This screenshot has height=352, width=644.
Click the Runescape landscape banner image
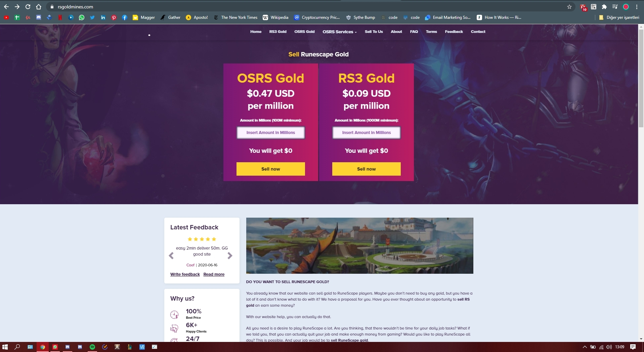(359, 246)
